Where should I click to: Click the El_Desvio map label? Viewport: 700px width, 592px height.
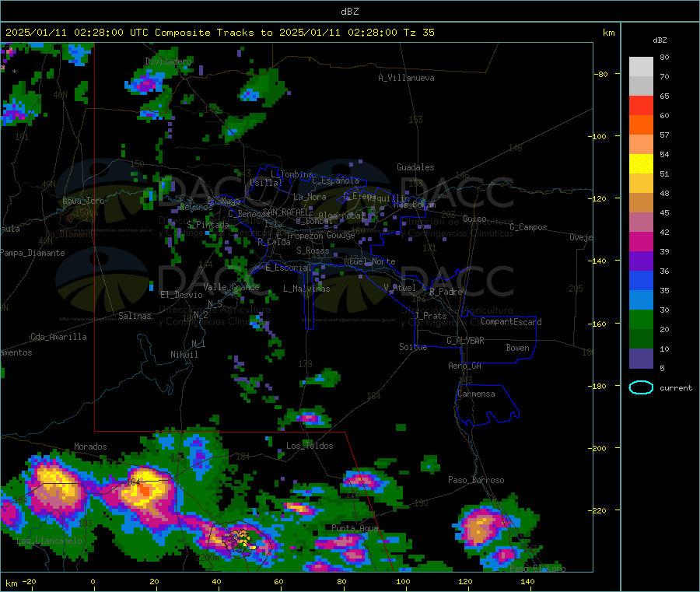(181, 295)
